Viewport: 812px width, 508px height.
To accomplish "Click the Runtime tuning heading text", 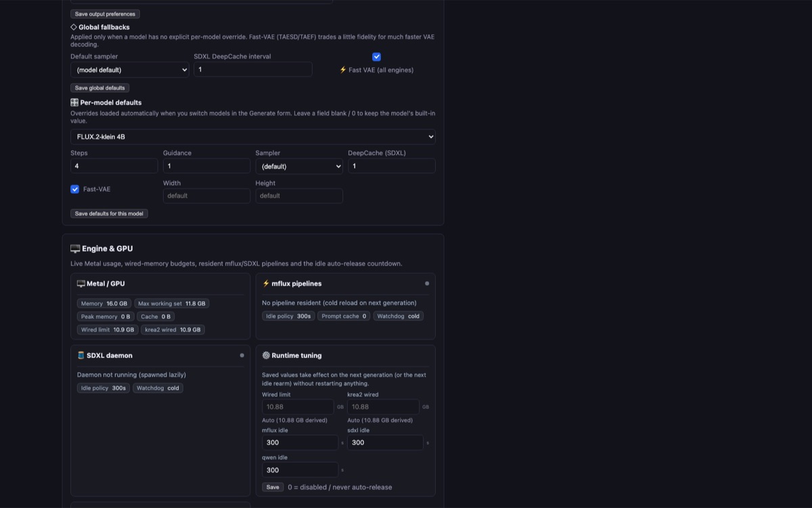I will point(296,355).
